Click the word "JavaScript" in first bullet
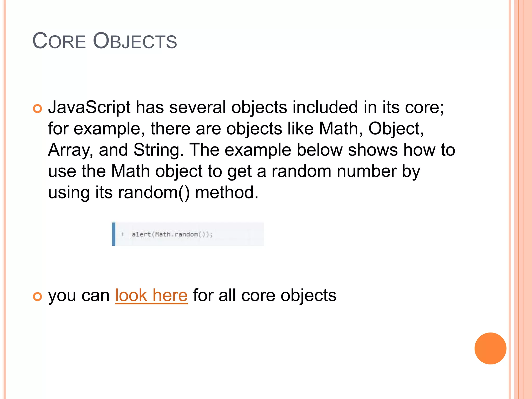The image size is (532, 399). 89,107
